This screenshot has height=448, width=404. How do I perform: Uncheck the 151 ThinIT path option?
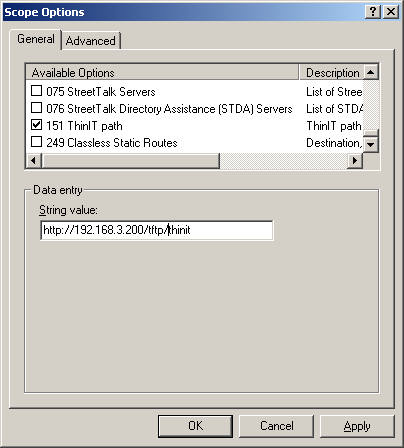pos(36,125)
